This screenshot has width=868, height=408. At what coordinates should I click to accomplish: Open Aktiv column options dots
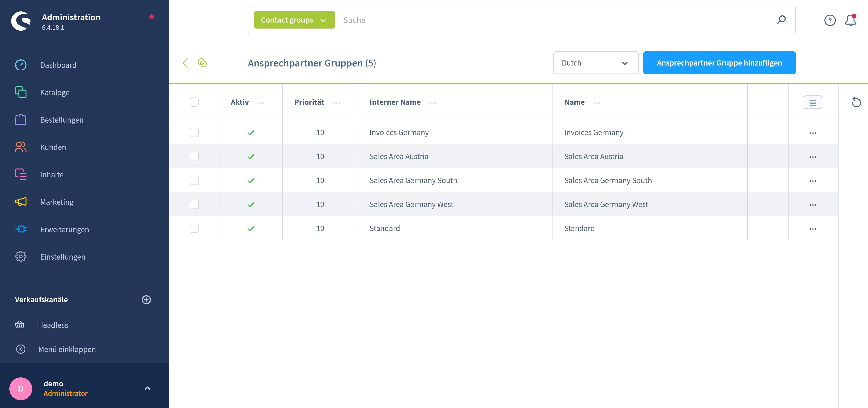pos(261,103)
